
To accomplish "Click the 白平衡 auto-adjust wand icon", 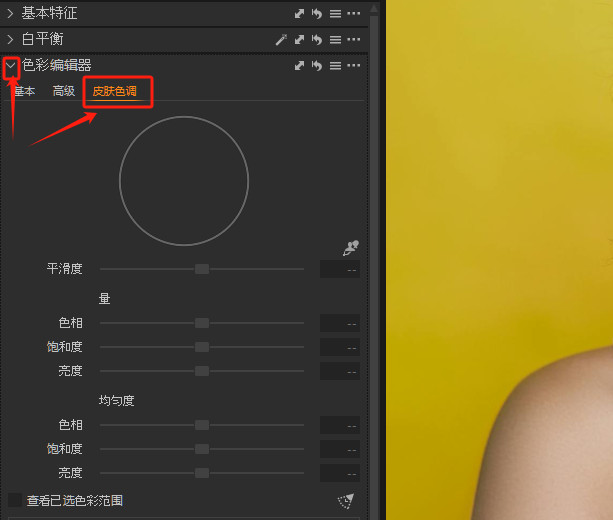I will coord(281,39).
